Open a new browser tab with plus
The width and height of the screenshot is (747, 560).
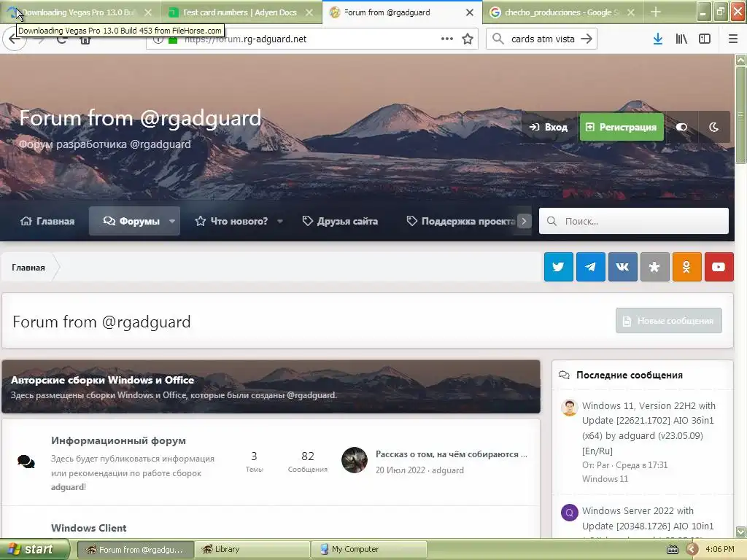click(656, 12)
